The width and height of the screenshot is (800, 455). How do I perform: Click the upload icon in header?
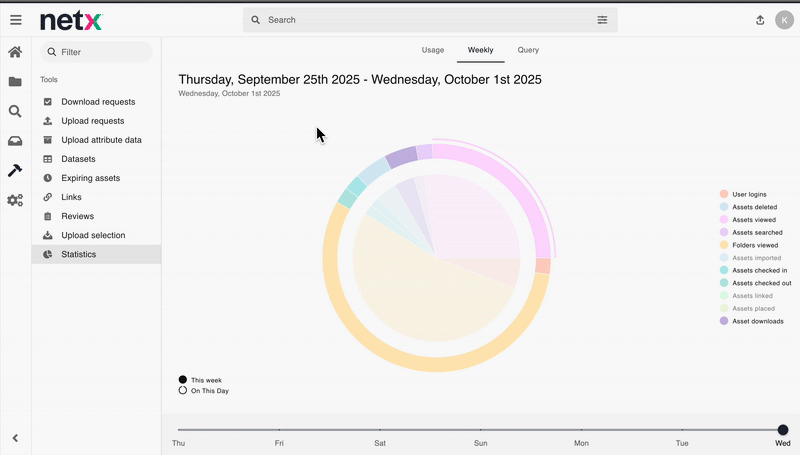(760, 20)
